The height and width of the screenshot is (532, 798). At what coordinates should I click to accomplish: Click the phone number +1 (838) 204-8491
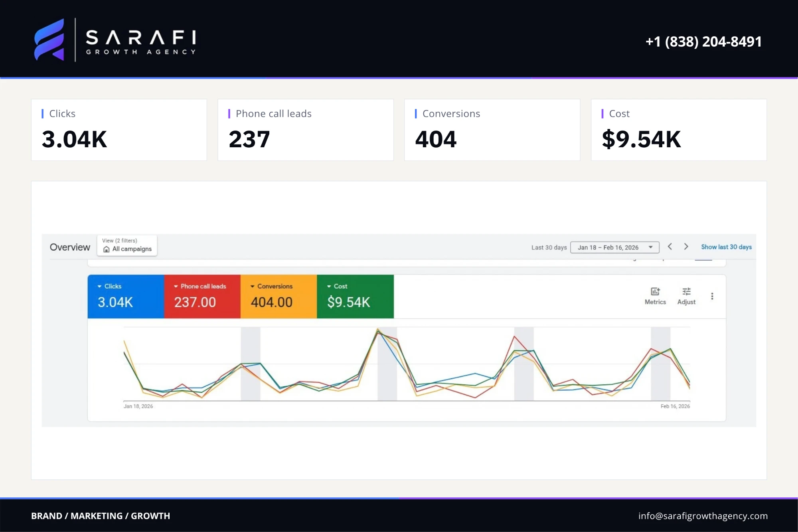tap(703, 42)
